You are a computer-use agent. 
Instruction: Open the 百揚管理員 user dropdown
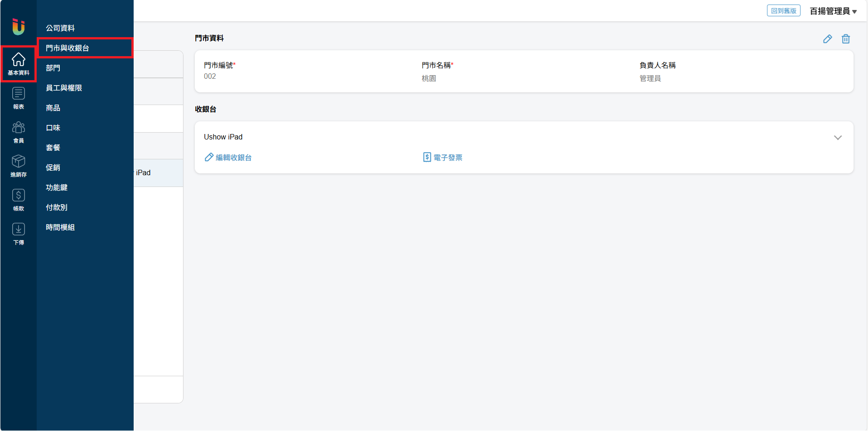point(833,11)
